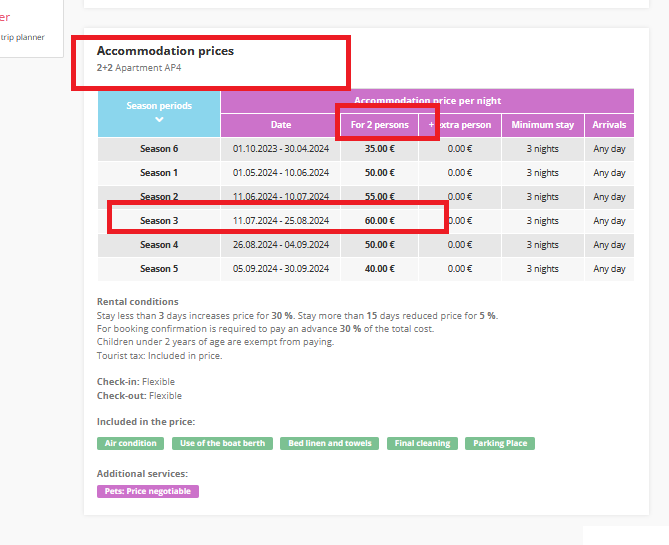This screenshot has height=545, width=669.
Task: Click the Accommodation prices heading
Action: pos(165,51)
